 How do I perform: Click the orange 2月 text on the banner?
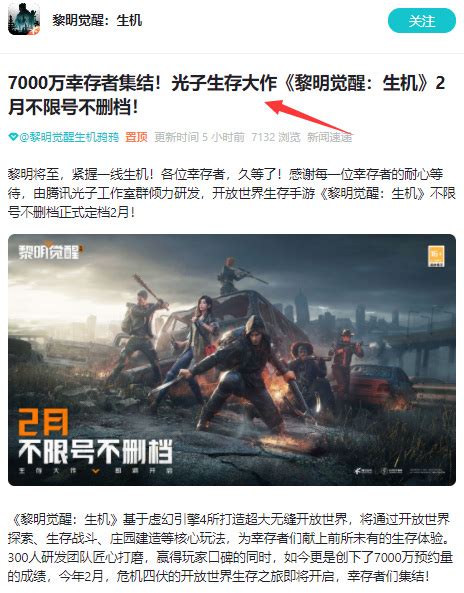(43, 422)
